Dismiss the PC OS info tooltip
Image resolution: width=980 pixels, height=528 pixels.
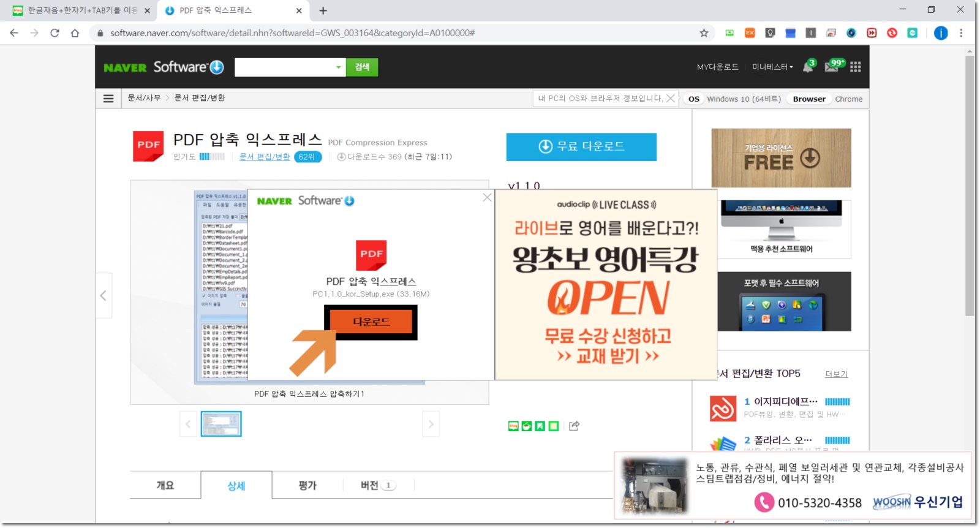(x=671, y=98)
